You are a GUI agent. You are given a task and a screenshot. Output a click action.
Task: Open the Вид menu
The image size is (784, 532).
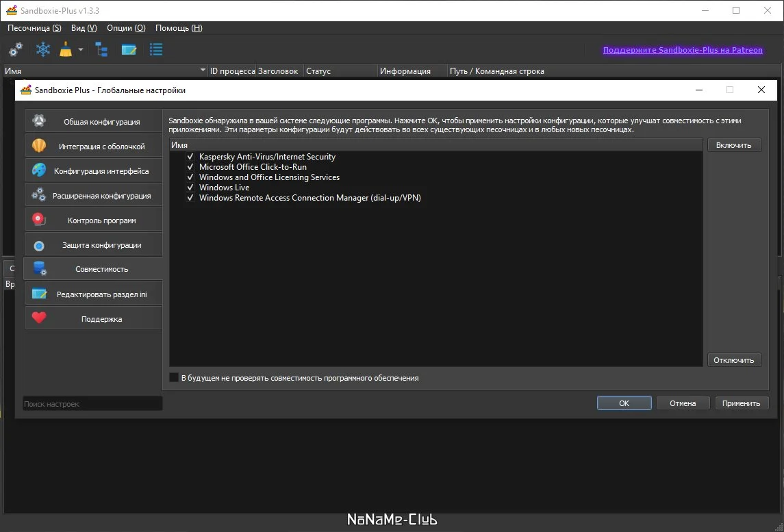[x=84, y=28]
